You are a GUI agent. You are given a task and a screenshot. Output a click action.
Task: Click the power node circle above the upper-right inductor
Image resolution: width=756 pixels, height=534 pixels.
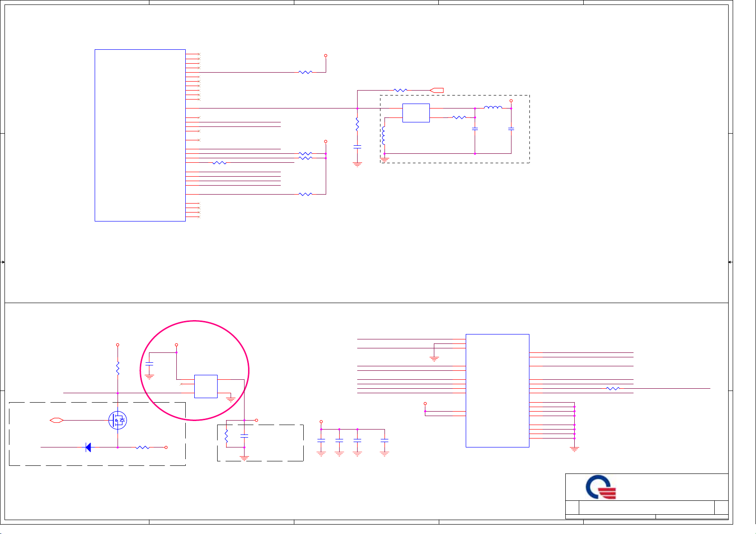pyautogui.click(x=511, y=100)
